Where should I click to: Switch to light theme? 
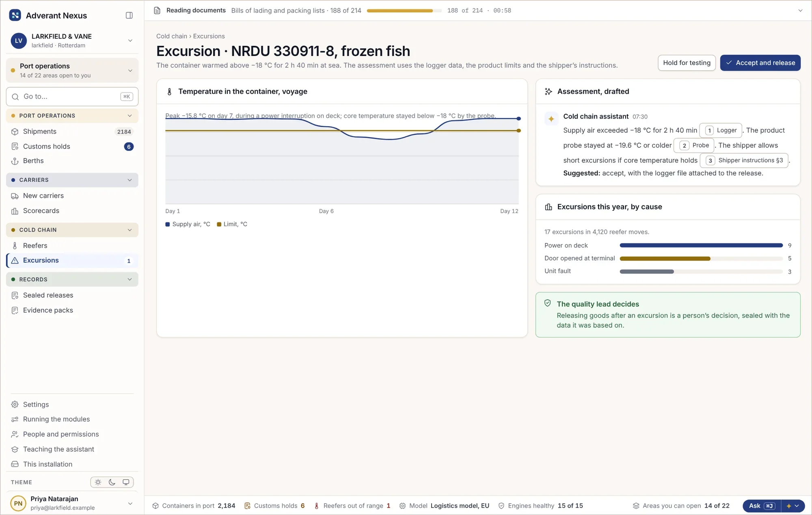tap(98, 482)
